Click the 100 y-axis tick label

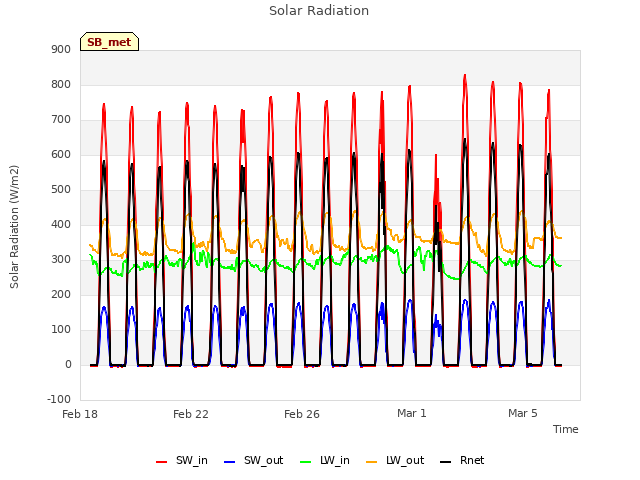click(x=61, y=330)
